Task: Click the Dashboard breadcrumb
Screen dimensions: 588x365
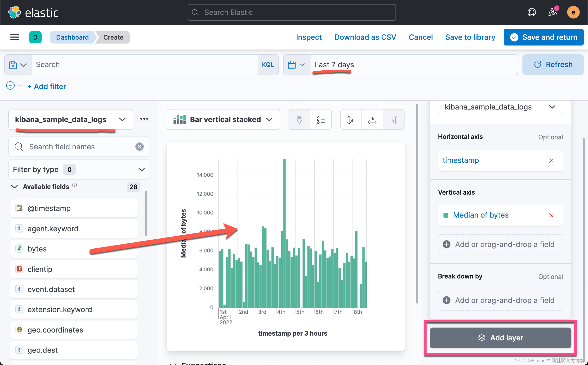Action: click(x=72, y=37)
